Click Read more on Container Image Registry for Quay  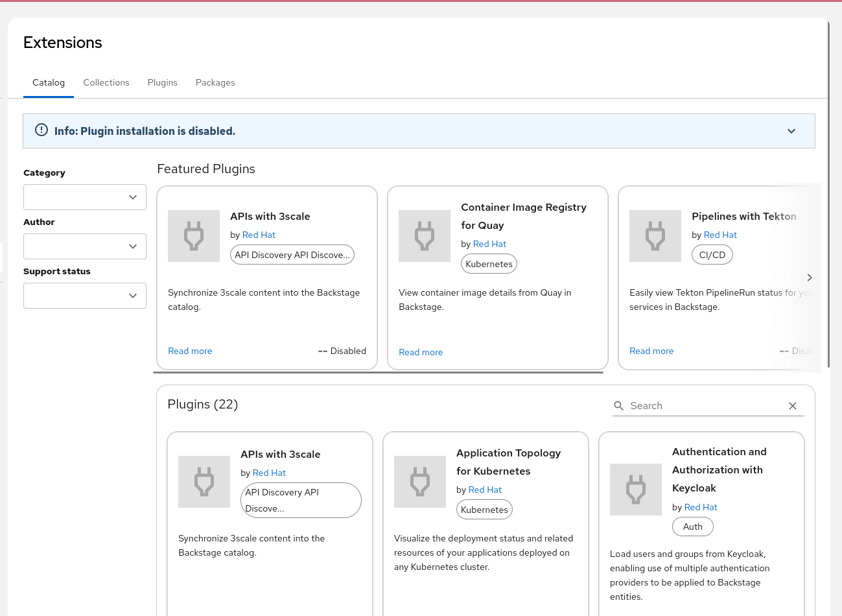click(x=421, y=352)
